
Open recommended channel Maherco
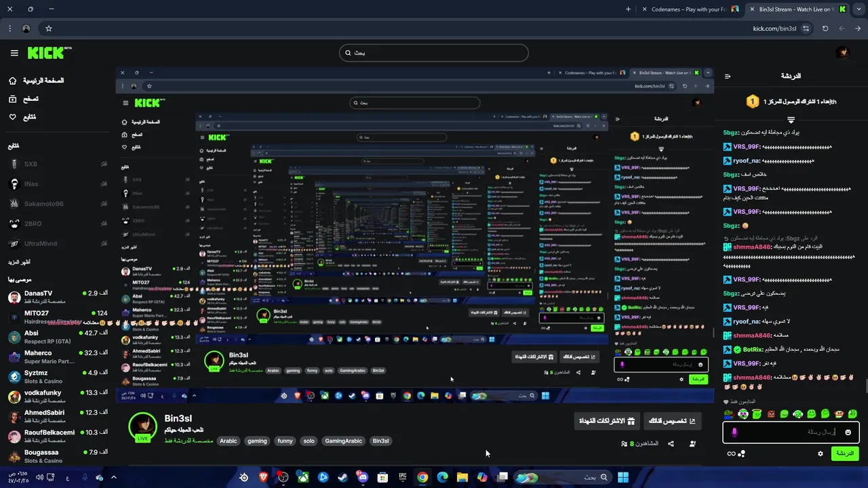pyautogui.click(x=58, y=357)
